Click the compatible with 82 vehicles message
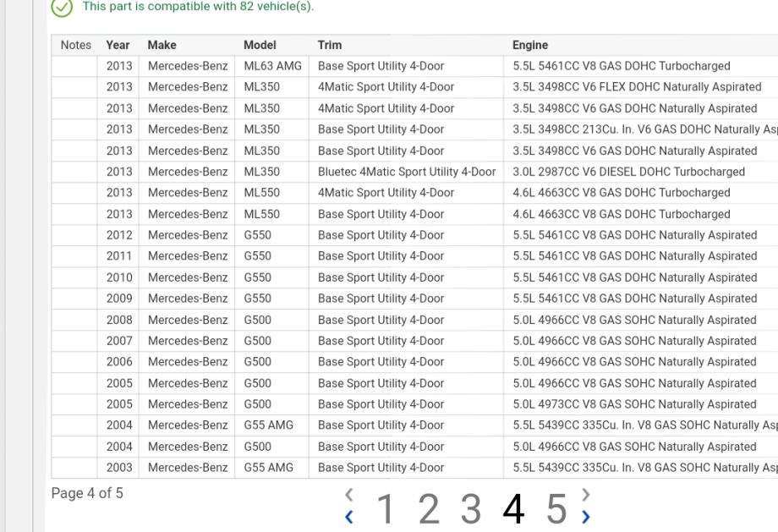Viewport: 778px width, 532px height. pos(198,7)
